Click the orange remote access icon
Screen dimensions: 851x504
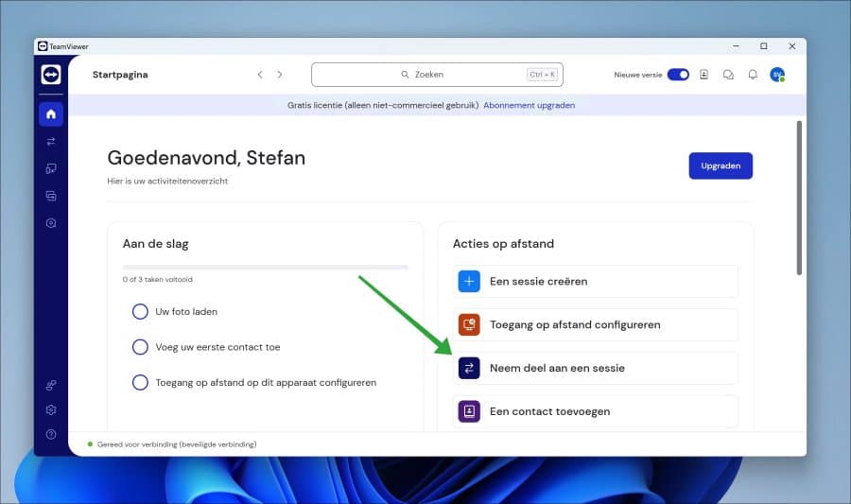[x=469, y=324]
